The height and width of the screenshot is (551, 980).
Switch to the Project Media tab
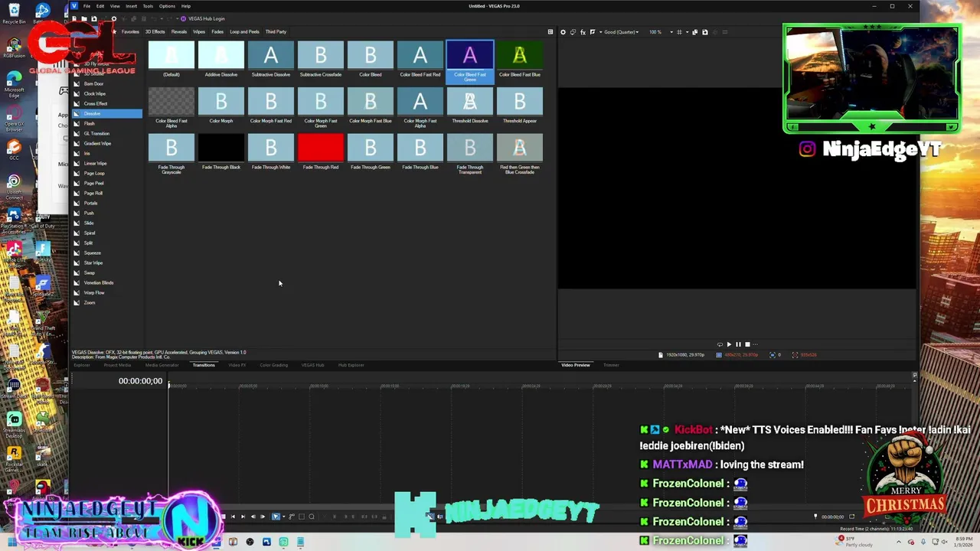click(117, 365)
